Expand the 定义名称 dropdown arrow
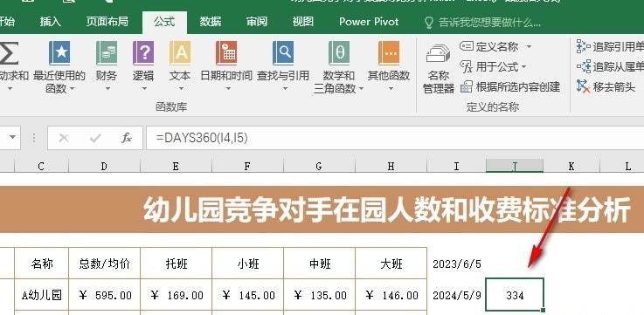The height and width of the screenshot is (315, 644). pos(529,47)
